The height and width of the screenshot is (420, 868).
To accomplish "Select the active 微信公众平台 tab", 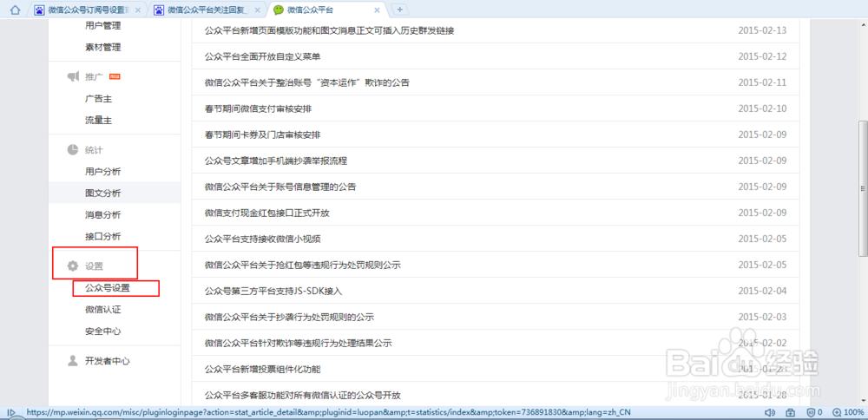I will coord(326,10).
